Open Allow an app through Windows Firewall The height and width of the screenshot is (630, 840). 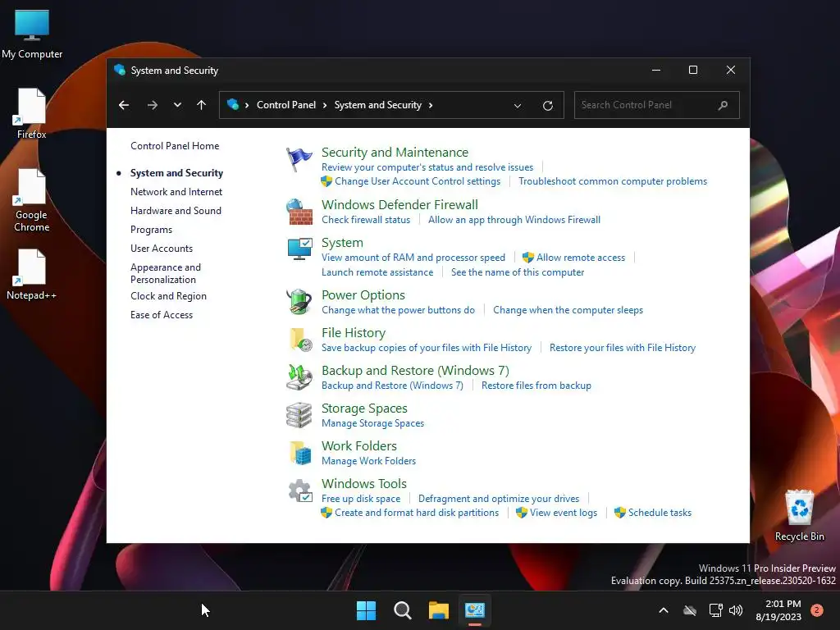[514, 220]
